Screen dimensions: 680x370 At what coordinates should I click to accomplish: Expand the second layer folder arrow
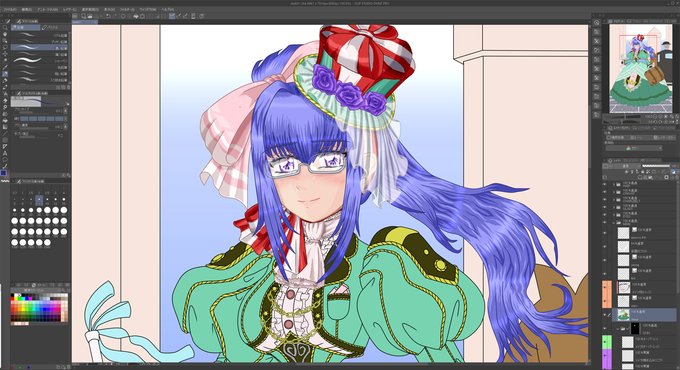coord(614,191)
